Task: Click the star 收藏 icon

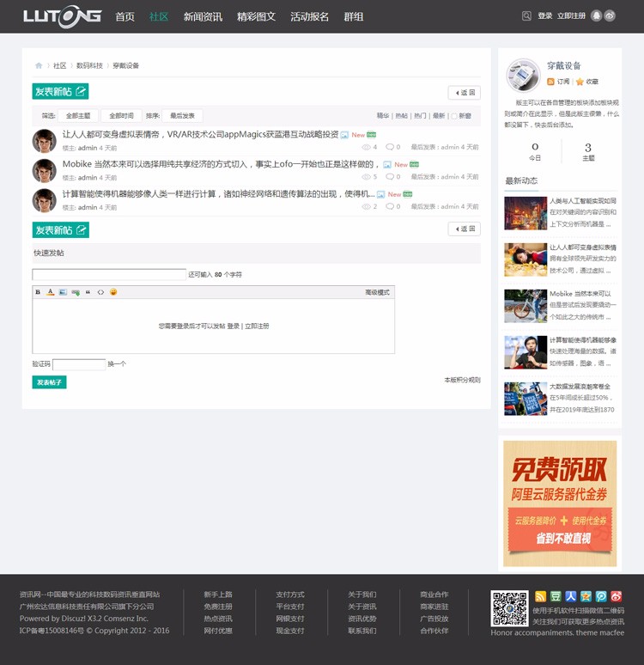Action: [x=580, y=82]
